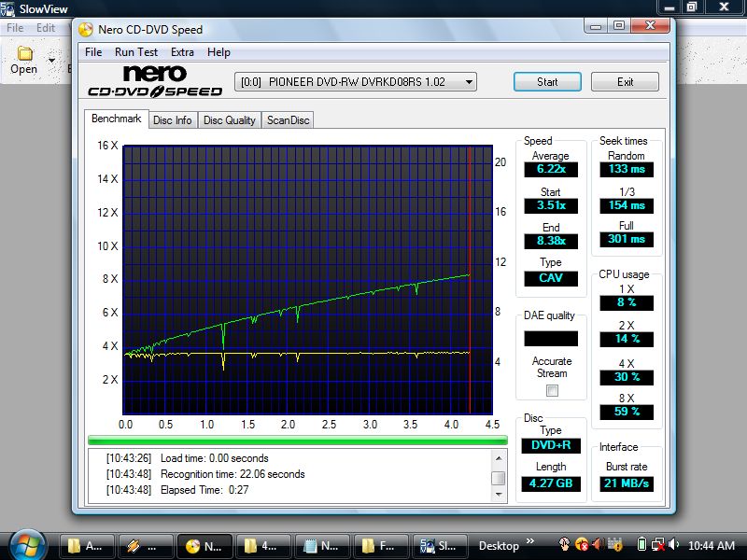
Task: Click the Recognition time 22.06 seconds log entry
Action: pyautogui.click(x=205, y=474)
